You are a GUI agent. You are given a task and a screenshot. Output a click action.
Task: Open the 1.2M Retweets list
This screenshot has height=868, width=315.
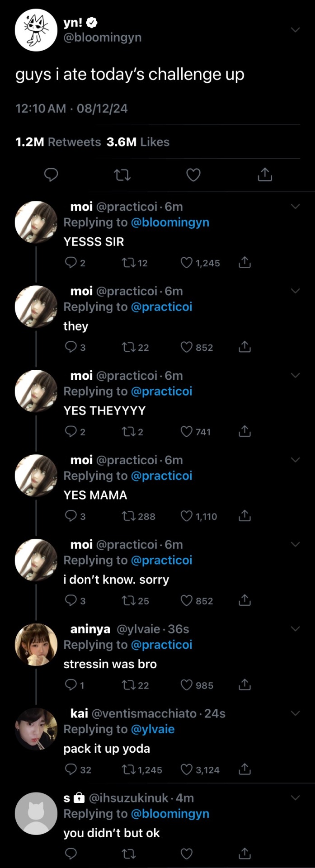58,142
